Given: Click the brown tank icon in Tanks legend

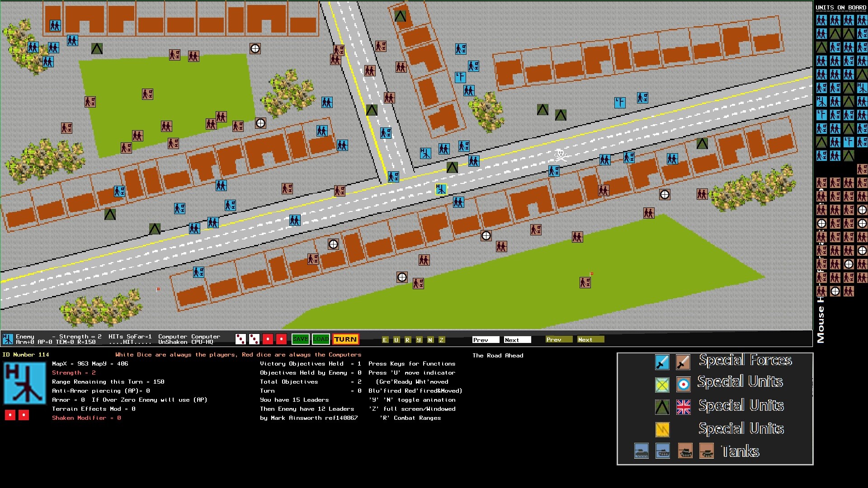Looking at the screenshot, I should [x=685, y=451].
